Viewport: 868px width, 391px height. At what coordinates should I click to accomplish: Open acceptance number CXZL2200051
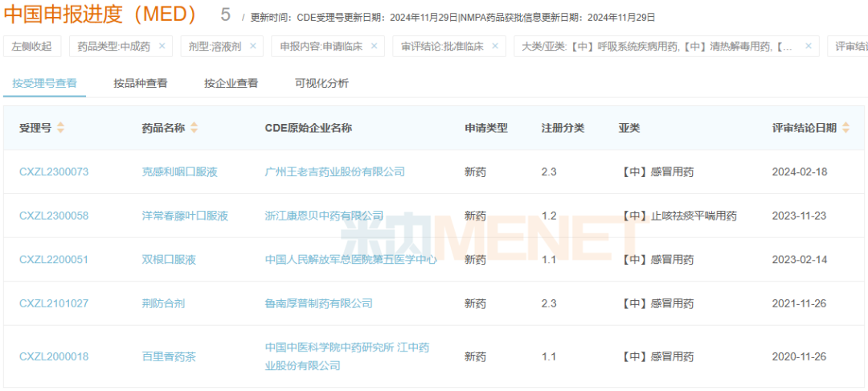click(x=54, y=260)
